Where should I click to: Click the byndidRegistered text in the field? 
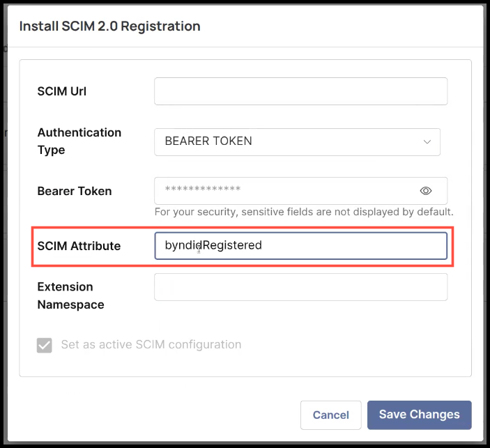[x=213, y=245]
